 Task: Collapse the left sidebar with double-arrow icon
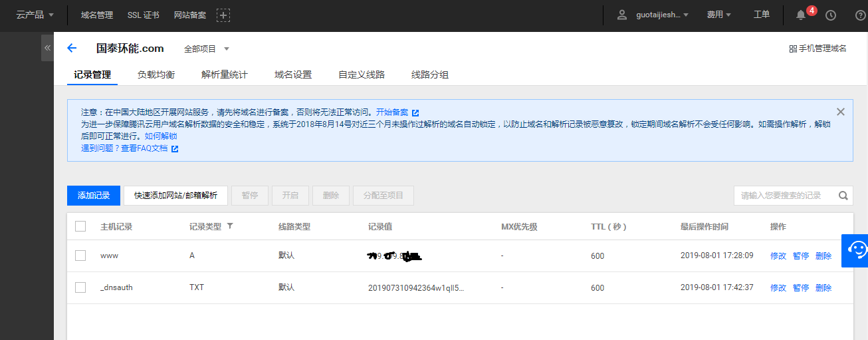(x=47, y=48)
